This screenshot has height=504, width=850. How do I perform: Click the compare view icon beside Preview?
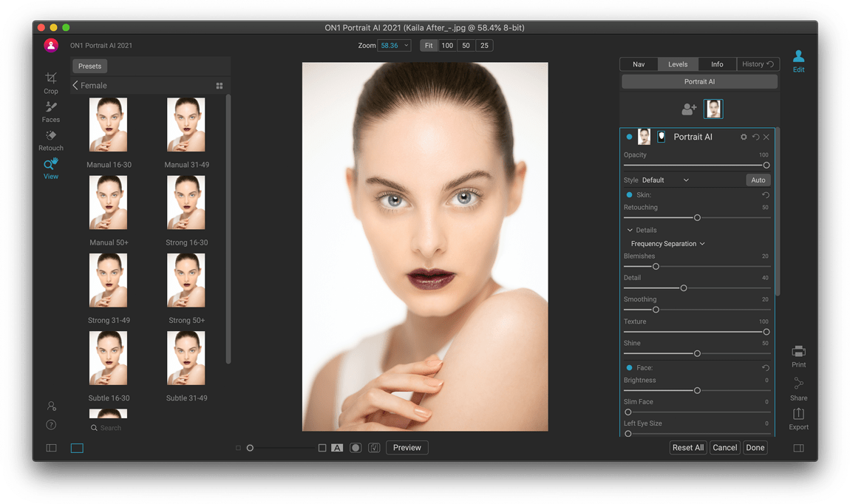click(x=374, y=448)
